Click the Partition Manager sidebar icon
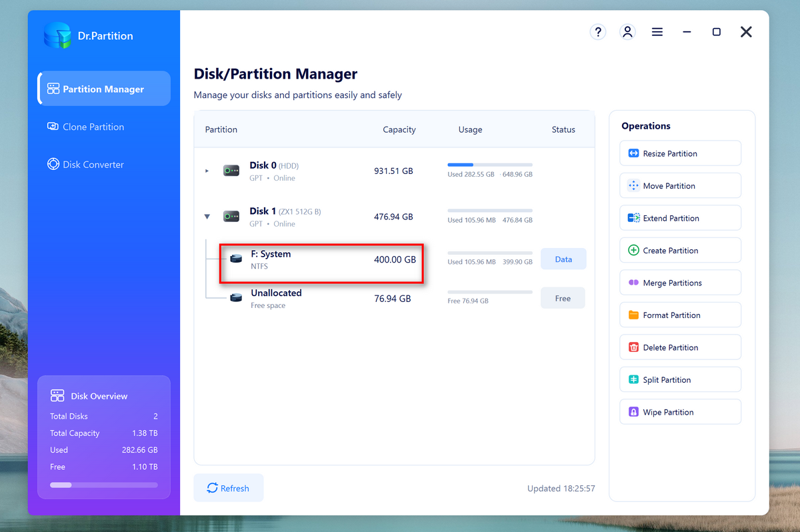 53,89
